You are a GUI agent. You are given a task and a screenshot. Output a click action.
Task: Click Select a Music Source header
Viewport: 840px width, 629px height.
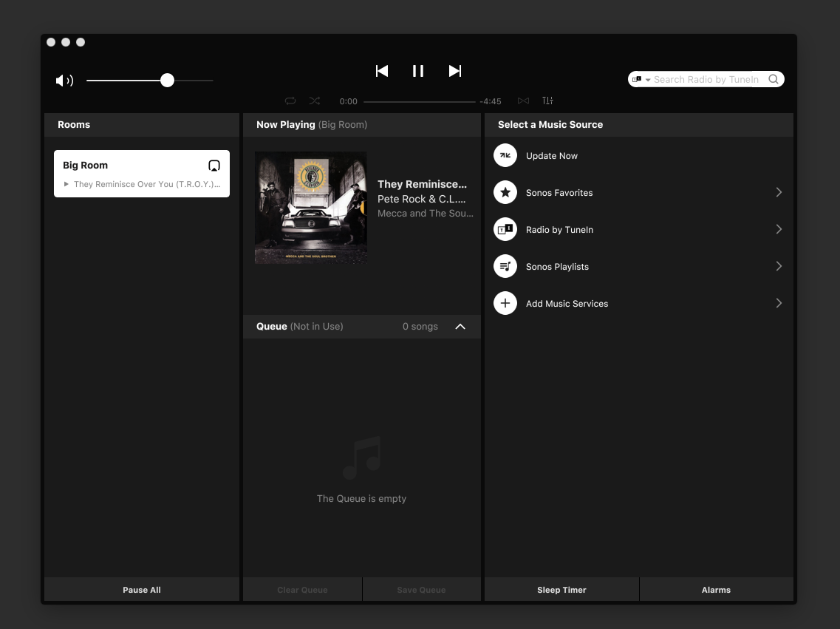pos(550,124)
